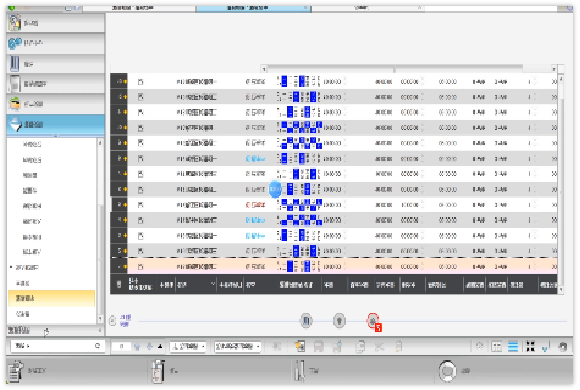Screen dimensions: 580x390
Task: Click the red-circled icon with the red badge
Action: [373, 321]
